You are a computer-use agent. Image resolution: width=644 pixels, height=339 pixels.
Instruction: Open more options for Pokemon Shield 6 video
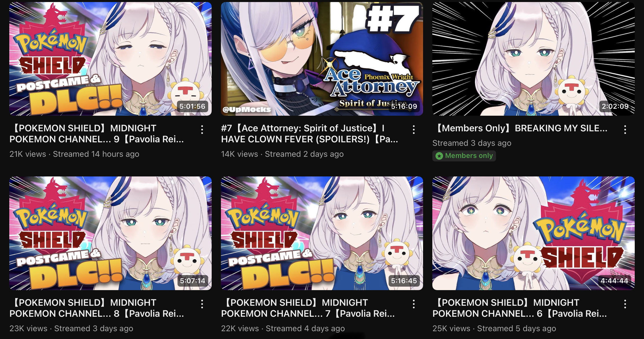pyautogui.click(x=625, y=304)
